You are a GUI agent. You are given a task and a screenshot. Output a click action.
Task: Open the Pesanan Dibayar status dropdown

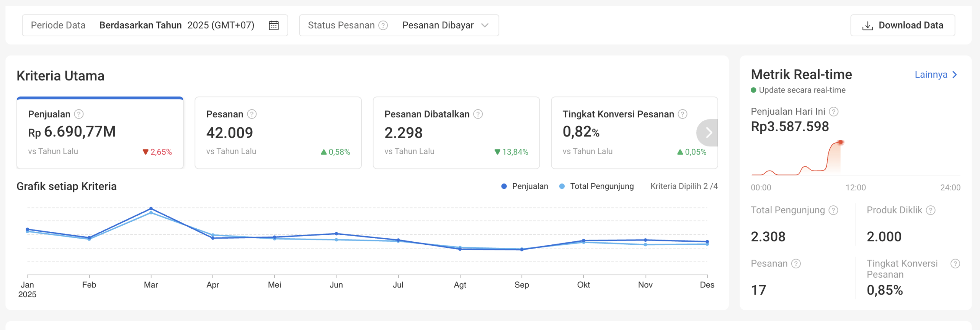[399, 25]
